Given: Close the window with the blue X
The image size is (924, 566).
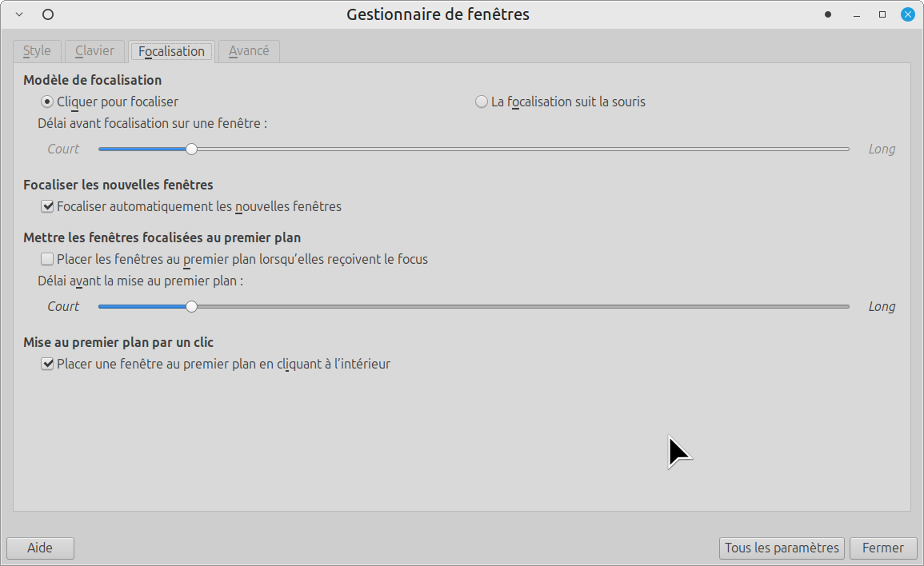Looking at the screenshot, I should [x=908, y=14].
